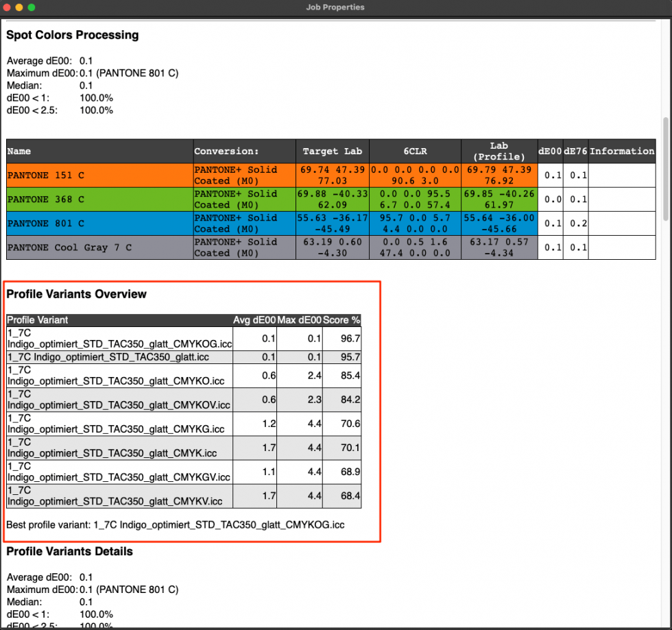Click the Spot Colors Processing heading

point(72,35)
